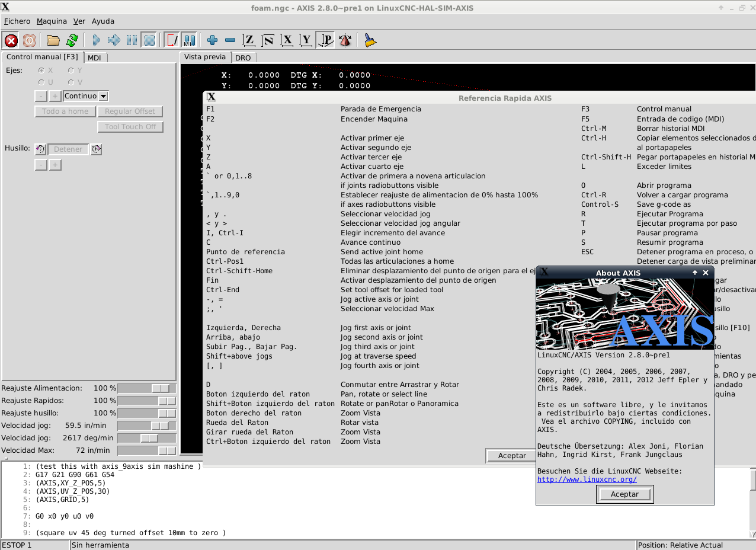
Task: Click the 'Position: Relative Actual' status field
Action: coord(696,545)
